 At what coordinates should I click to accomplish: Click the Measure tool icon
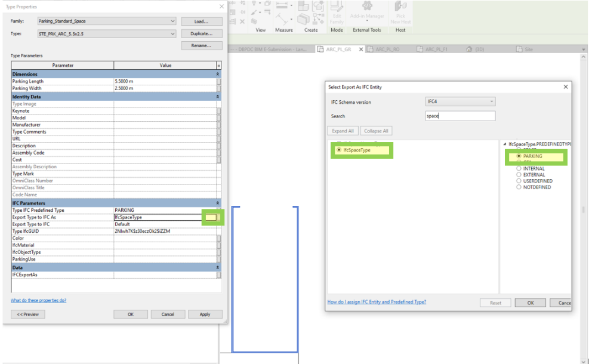tap(280, 6)
